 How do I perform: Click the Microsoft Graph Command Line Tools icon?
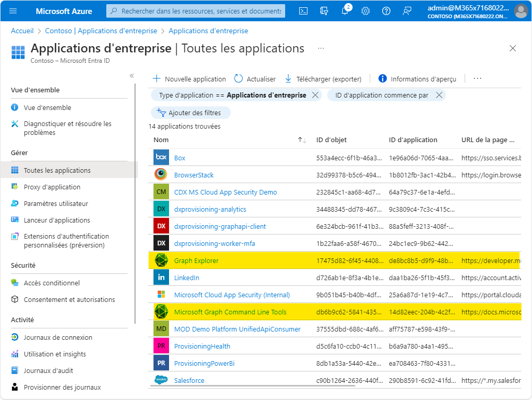click(161, 311)
